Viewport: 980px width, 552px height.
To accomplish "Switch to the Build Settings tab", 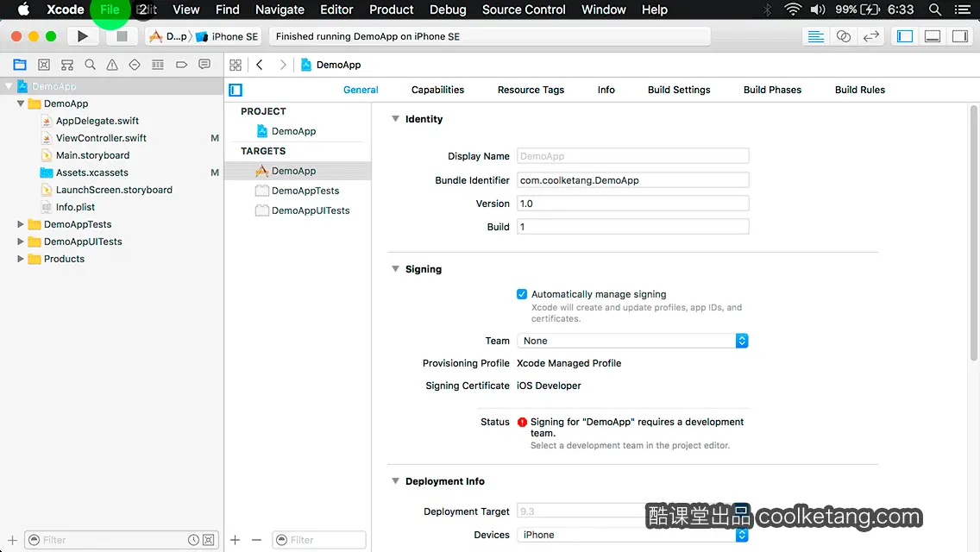I will (679, 90).
